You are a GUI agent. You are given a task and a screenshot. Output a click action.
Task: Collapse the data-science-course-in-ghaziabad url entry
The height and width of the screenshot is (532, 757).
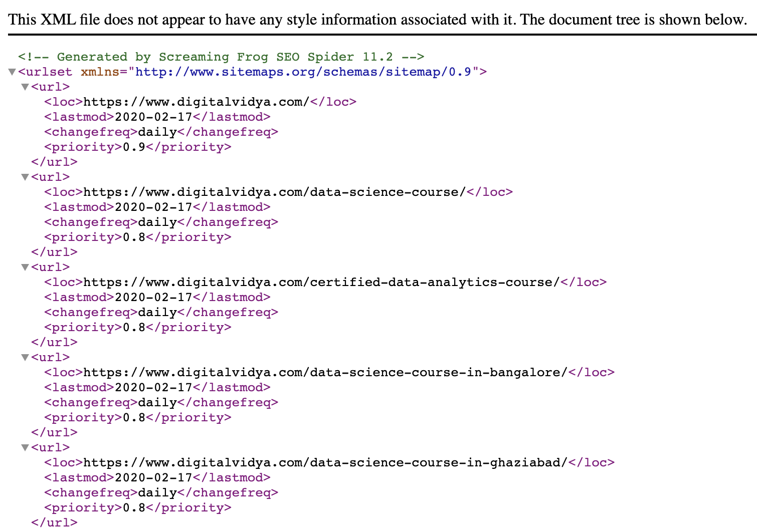(x=25, y=447)
